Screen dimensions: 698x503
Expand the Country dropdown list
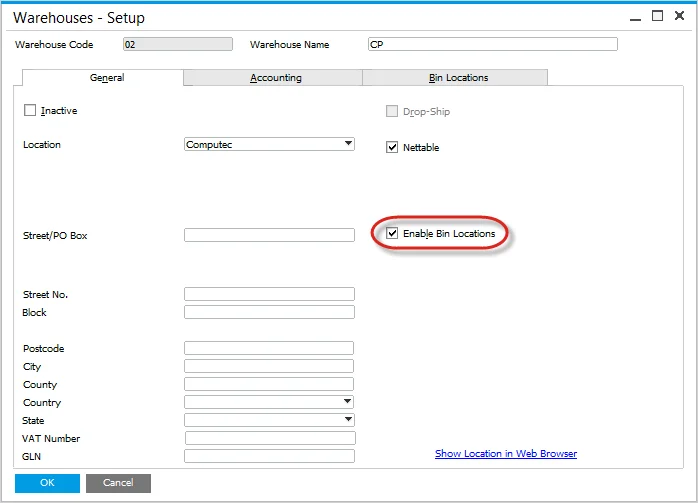[348, 402]
